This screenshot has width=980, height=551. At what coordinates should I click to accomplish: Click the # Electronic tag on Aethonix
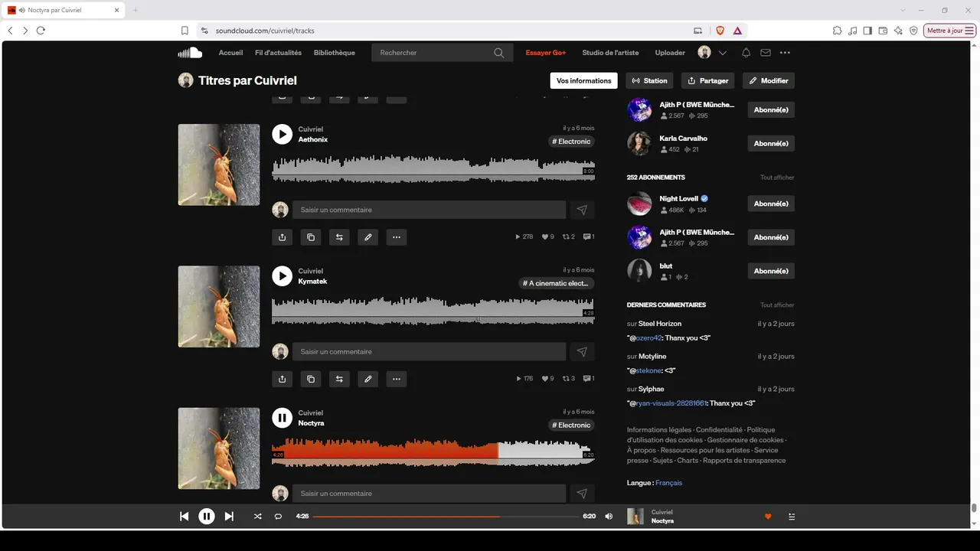(572, 142)
